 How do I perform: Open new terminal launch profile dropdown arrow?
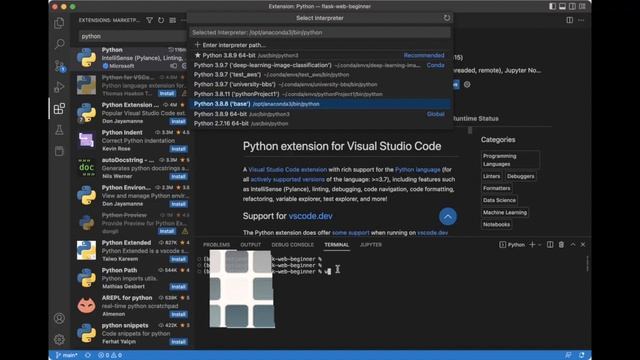[x=540, y=244]
